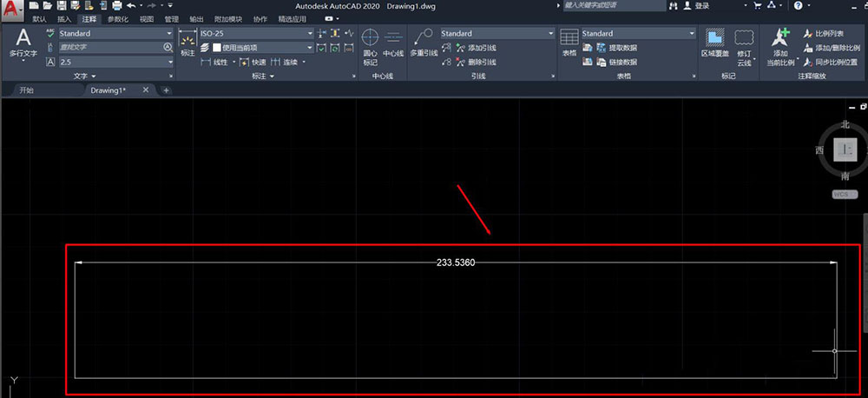Open the 参数化 ribbon tab
The height and width of the screenshot is (398, 868).
118,18
